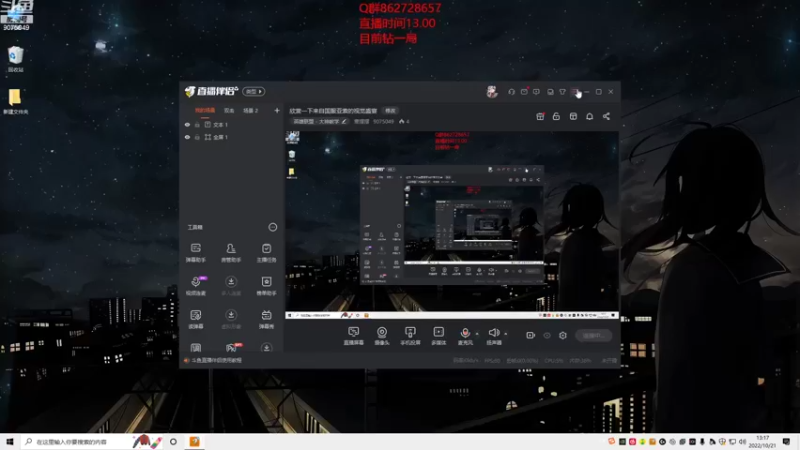Edit the 英雄联盟 category tag
The height and width of the screenshot is (450, 800).
click(x=320, y=121)
